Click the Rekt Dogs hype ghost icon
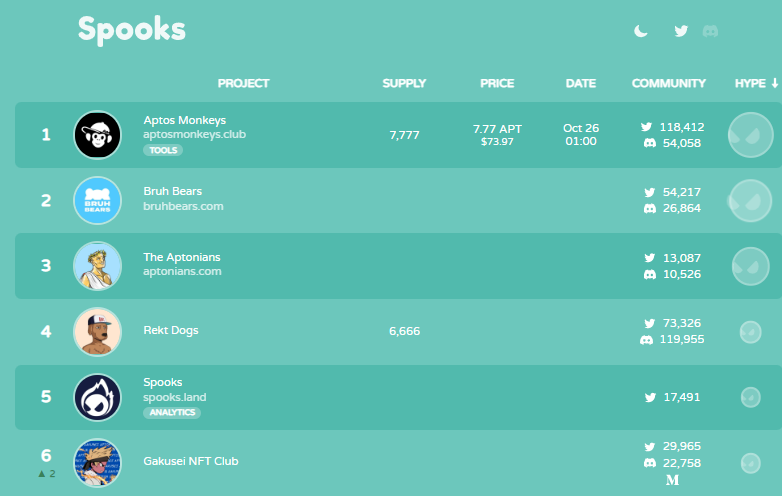 (751, 332)
